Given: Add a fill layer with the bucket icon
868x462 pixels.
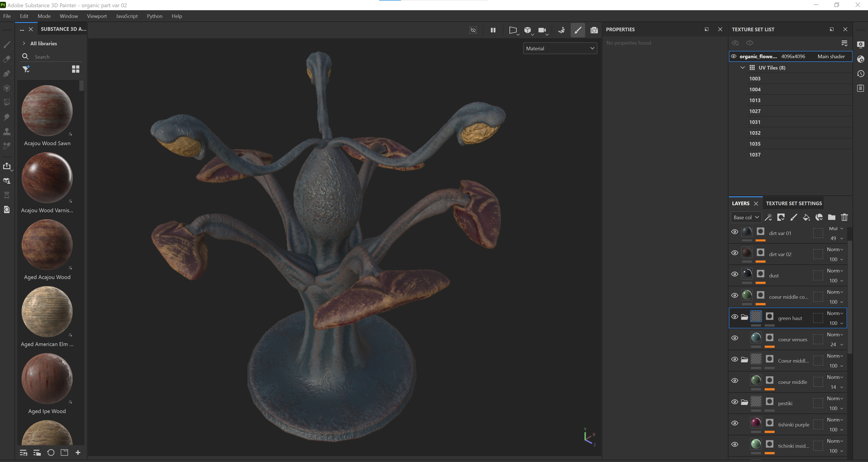Looking at the screenshot, I should (806, 217).
